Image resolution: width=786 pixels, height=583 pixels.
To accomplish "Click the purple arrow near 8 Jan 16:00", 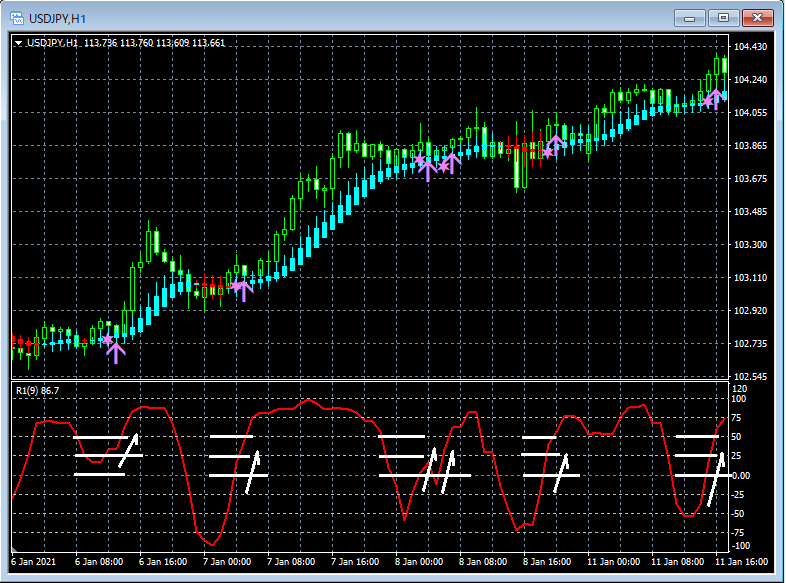I will [x=556, y=145].
